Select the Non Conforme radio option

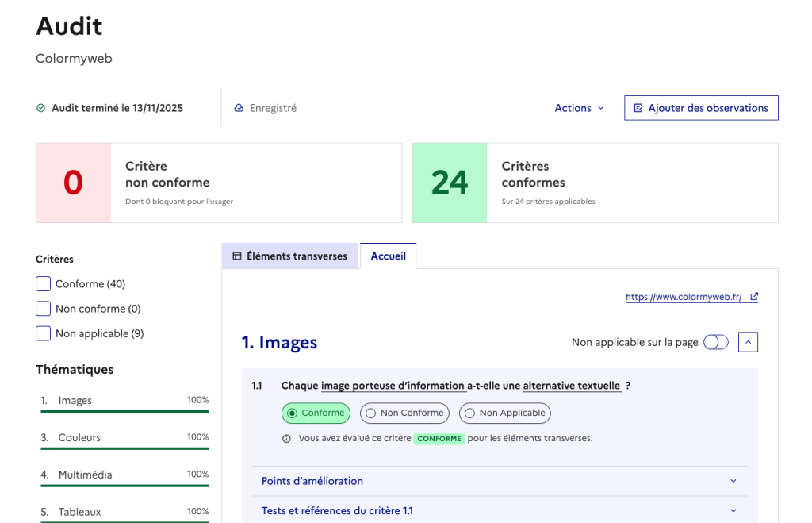point(404,413)
